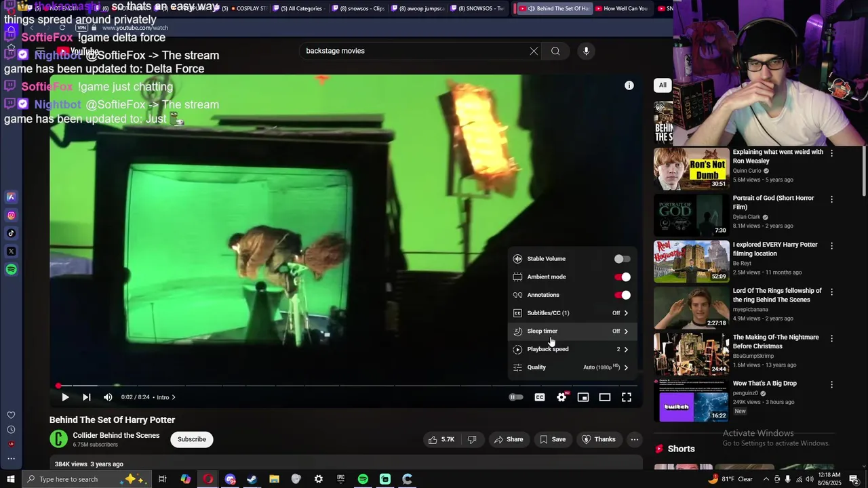Dislike the video
868x488 pixels.
click(472, 439)
